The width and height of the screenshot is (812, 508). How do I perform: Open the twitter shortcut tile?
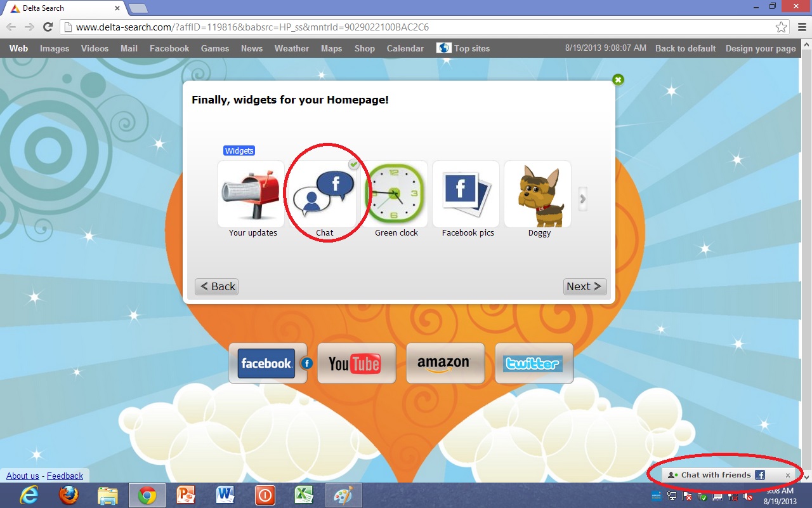point(534,363)
